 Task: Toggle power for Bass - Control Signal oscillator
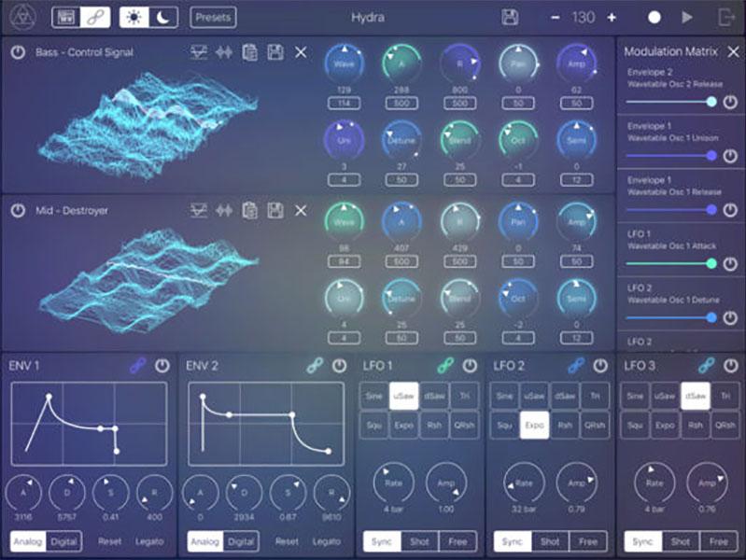18,52
